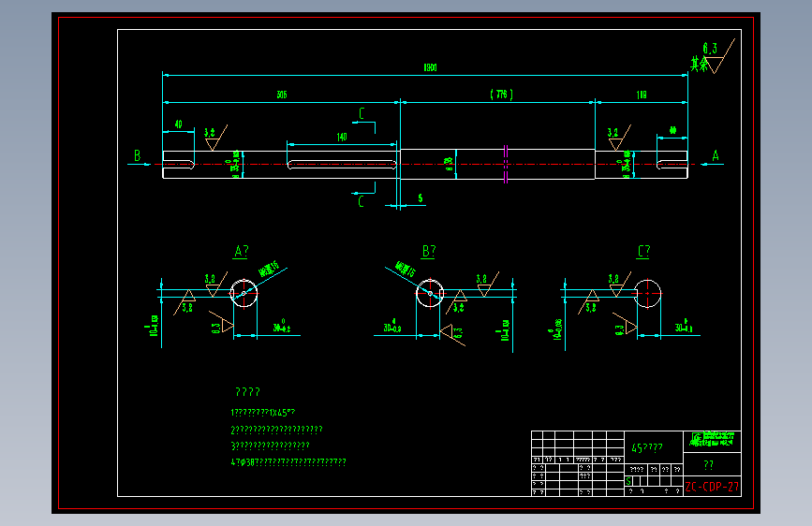
Task: Click the ???? notes heading
Action: pyautogui.click(x=247, y=392)
